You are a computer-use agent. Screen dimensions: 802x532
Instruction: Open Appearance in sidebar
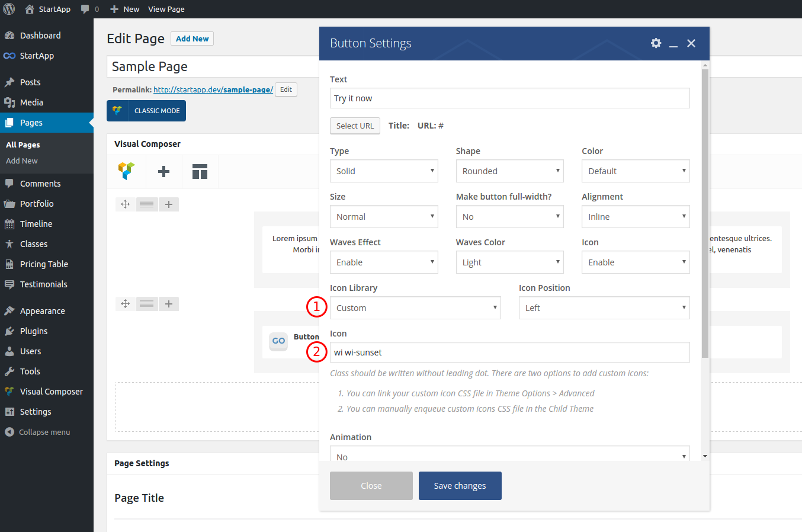click(47, 311)
